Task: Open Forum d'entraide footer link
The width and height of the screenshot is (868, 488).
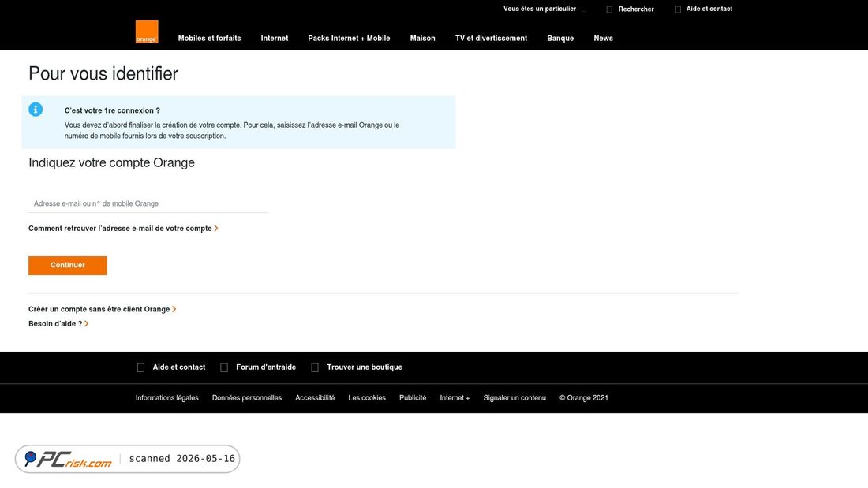Action: pos(266,367)
